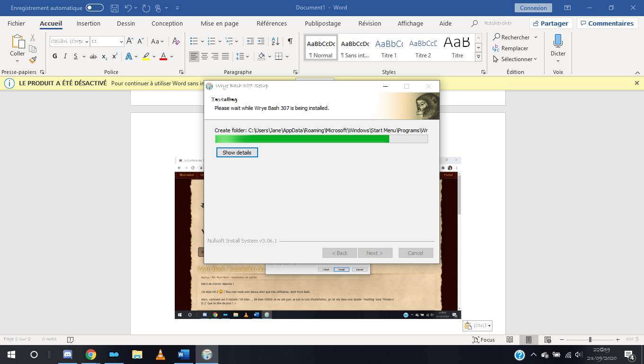Adjust the zoom slider handle
Screen dimensions: 644x364
[590, 339]
